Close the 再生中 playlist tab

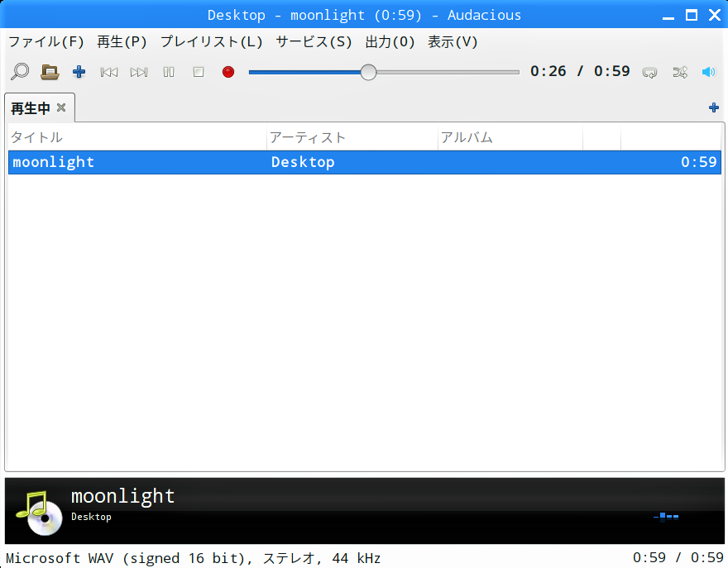[61, 107]
